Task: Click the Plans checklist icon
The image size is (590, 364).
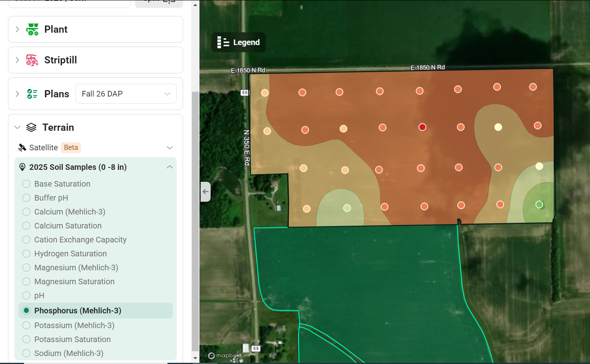Action: pos(32,94)
